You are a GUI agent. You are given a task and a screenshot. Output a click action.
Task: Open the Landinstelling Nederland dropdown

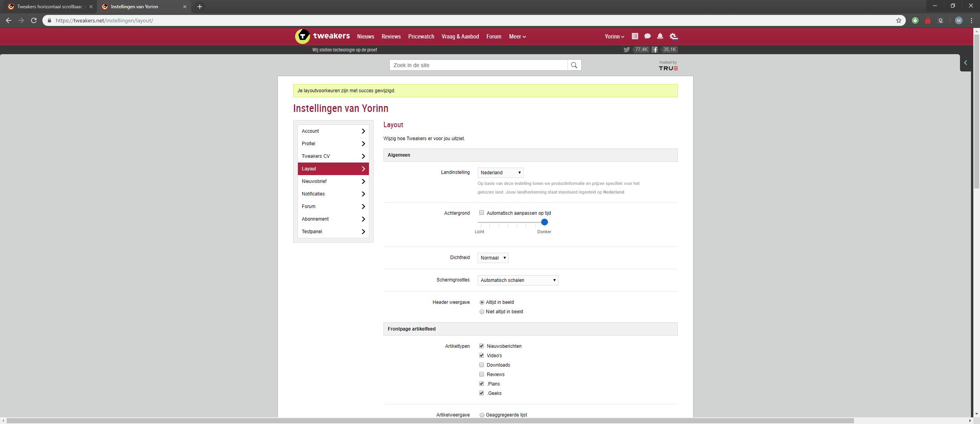click(500, 173)
